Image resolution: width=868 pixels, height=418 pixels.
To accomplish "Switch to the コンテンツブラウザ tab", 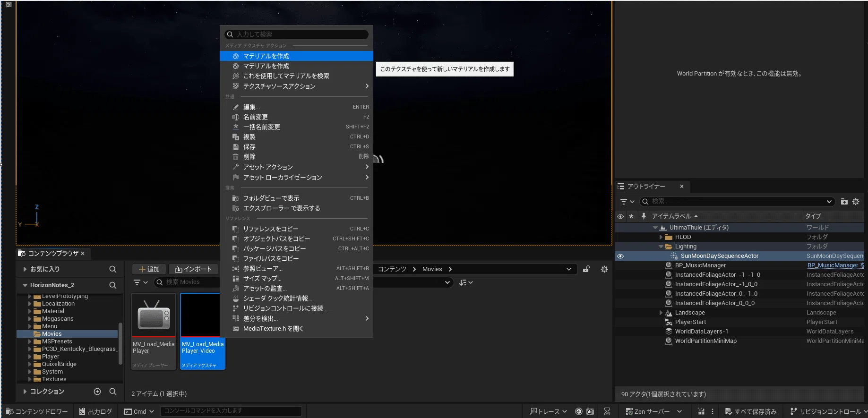I will pyautogui.click(x=53, y=254).
